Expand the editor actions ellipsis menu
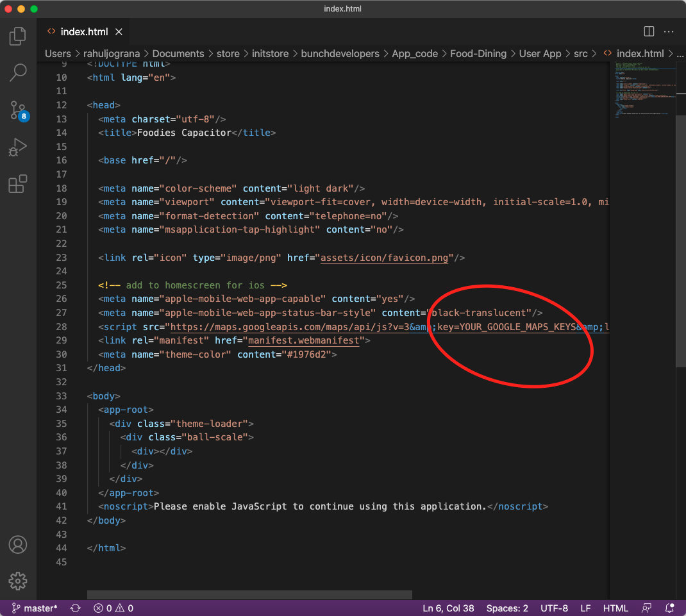This screenshot has height=616, width=686. (x=669, y=31)
